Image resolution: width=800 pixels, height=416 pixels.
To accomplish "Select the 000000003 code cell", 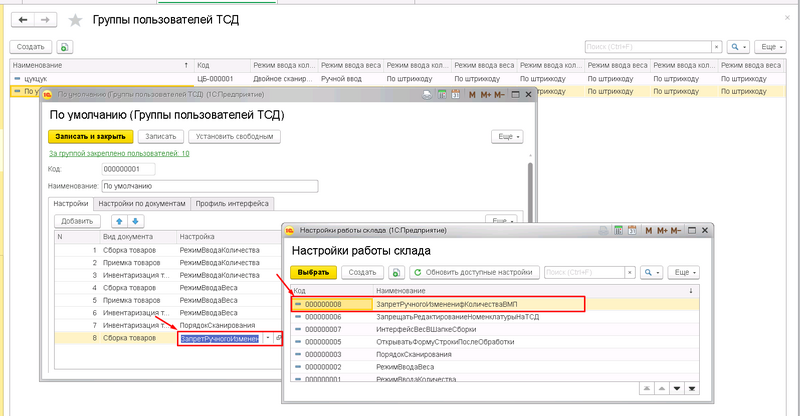I will click(332, 355).
